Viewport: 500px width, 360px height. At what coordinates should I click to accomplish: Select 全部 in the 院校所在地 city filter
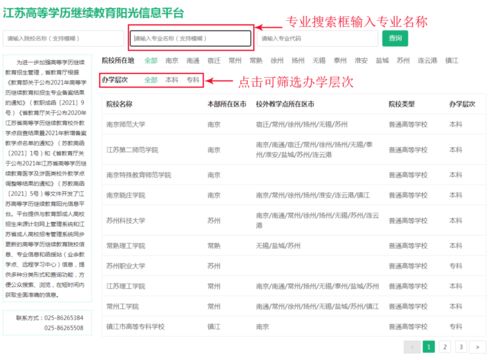tap(151, 60)
